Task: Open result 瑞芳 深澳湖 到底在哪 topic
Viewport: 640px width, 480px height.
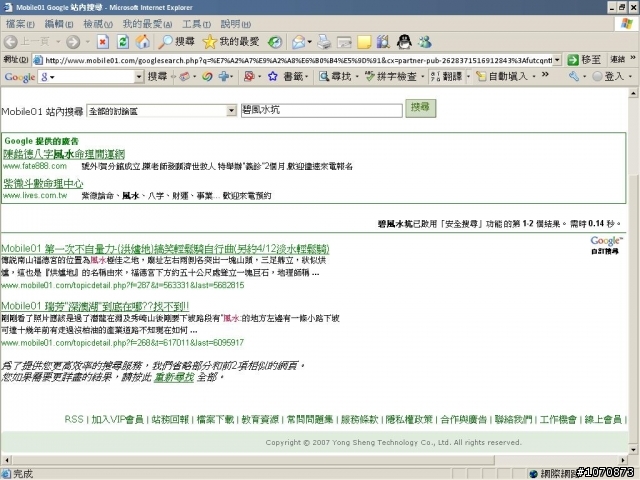Action: point(95,306)
